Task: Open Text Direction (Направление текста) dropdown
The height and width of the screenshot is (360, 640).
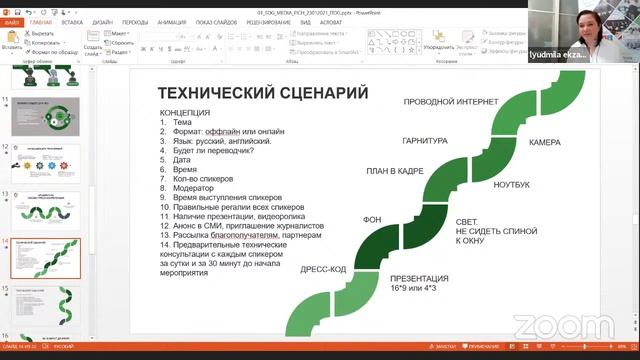Action: [319, 33]
